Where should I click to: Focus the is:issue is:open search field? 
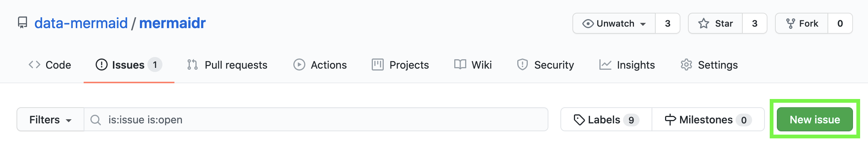(316, 120)
